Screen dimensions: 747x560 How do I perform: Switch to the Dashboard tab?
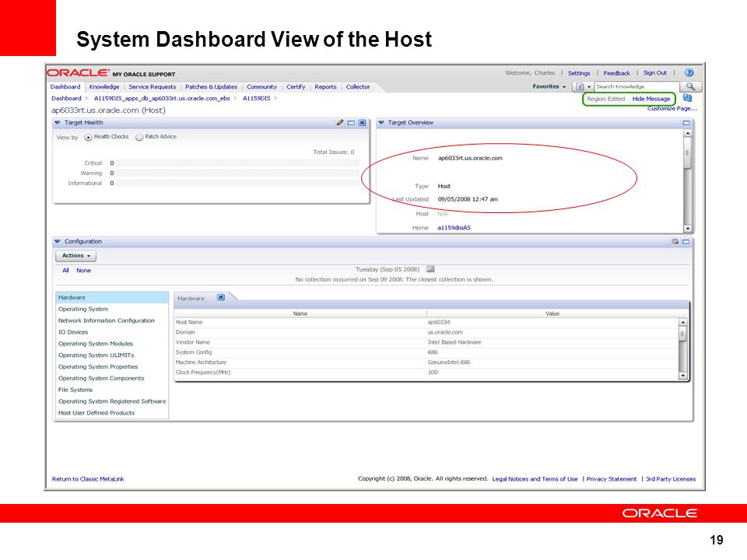coord(65,87)
